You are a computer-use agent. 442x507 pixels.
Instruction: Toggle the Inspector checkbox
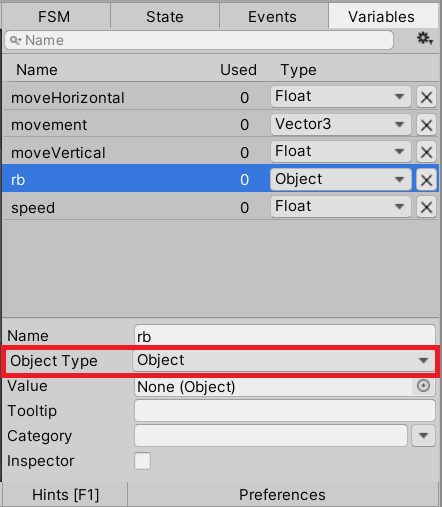point(142,461)
